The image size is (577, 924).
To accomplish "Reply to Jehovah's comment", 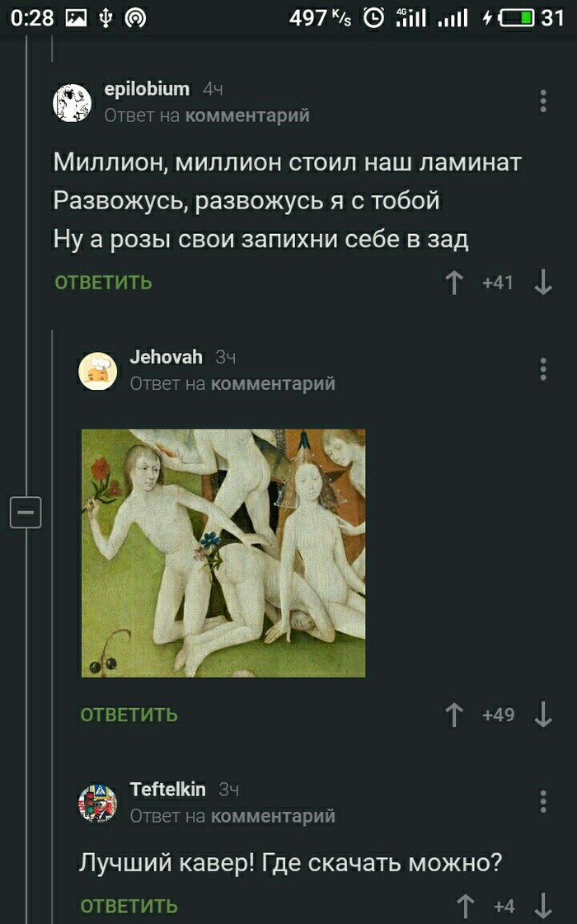I will 129,715.
